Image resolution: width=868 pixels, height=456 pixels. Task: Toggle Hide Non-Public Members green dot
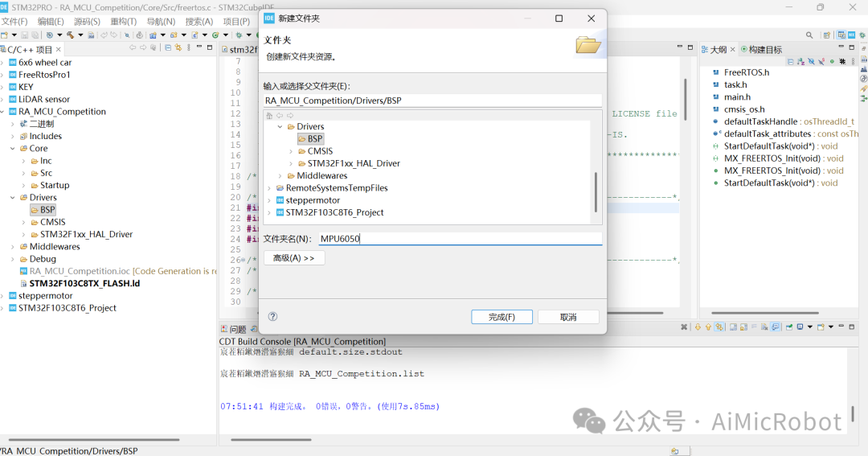click(832, 61)
